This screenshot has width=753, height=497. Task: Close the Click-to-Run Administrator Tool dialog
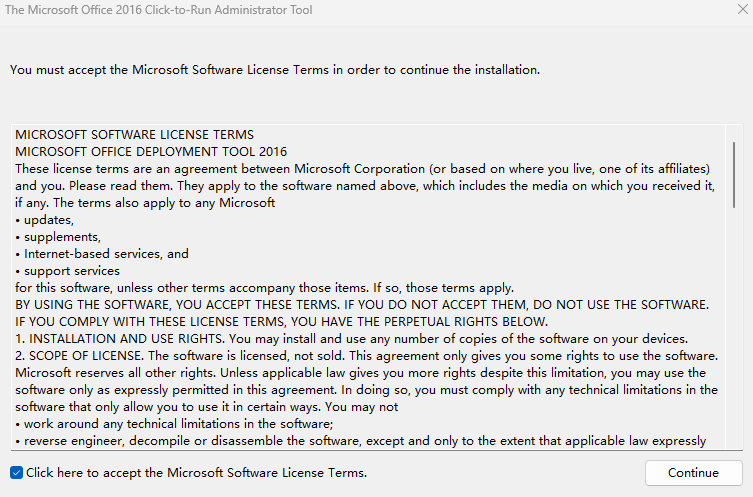click(x=742, y=9)
